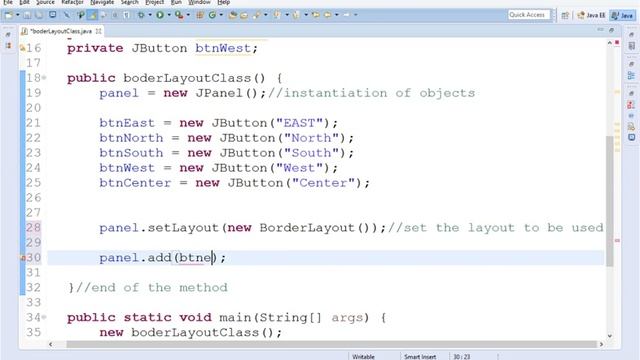Screen dimensions: 640x360
Task: Click the vertical scrollbar thumb
Action: [610, 201]
